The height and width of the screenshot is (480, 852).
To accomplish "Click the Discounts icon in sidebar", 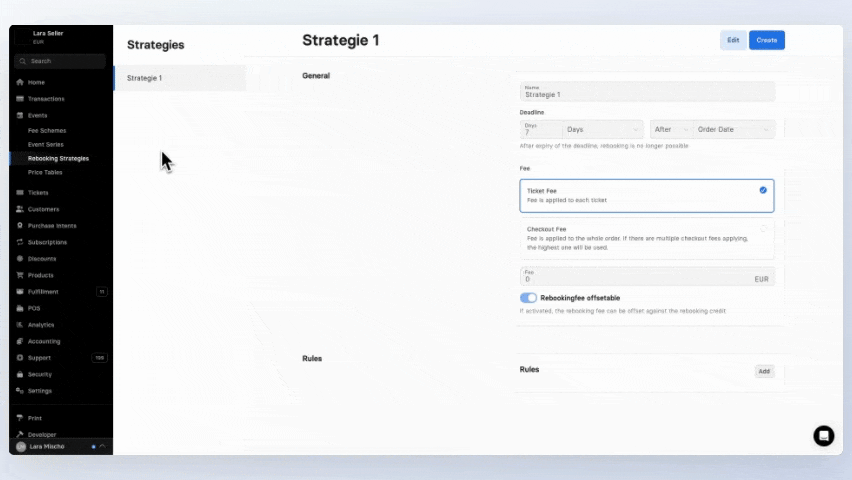I will pos(20,259).
